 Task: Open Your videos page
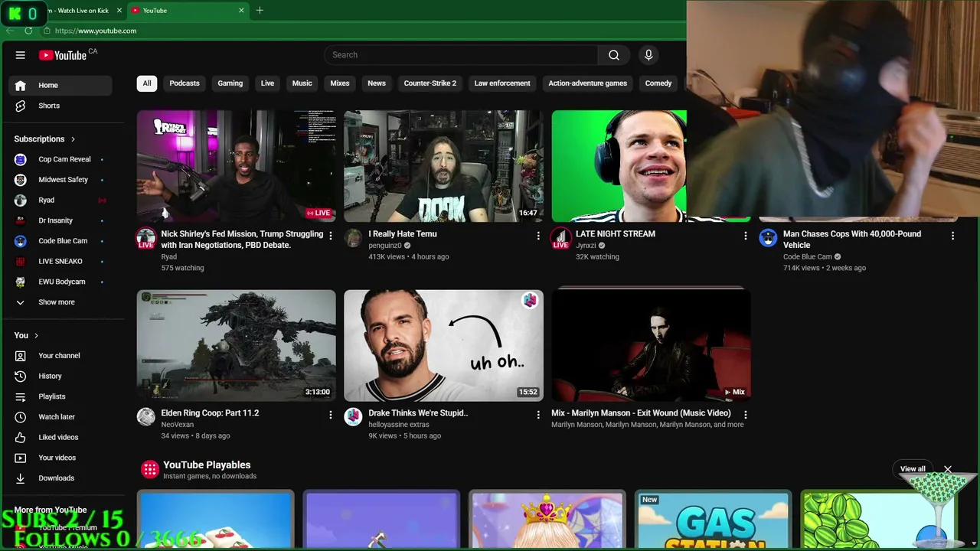(x=60, y=458)
